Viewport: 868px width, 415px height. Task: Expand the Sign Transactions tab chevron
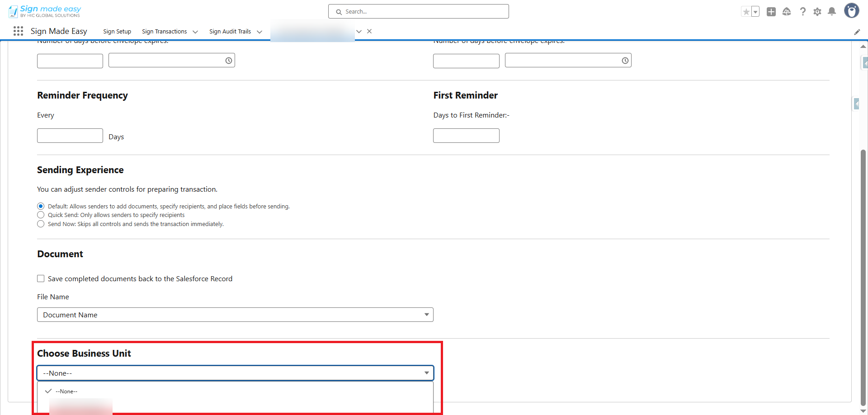195,32
